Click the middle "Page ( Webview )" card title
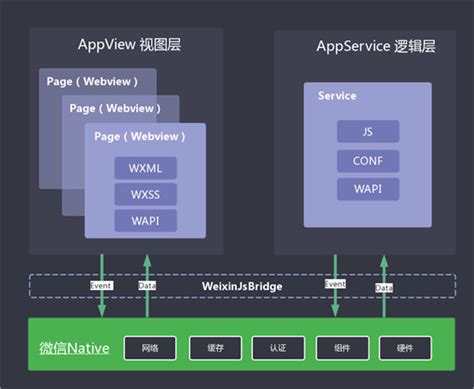Image resolution: width=474 pixels, height=389 pixels. click(x=115, y=109)
